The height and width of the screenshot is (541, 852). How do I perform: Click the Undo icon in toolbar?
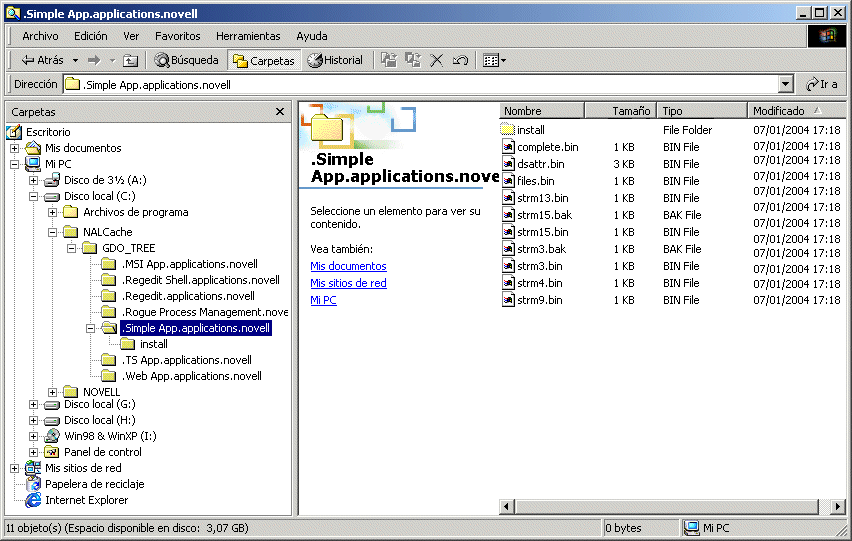[x=460, y=60]
